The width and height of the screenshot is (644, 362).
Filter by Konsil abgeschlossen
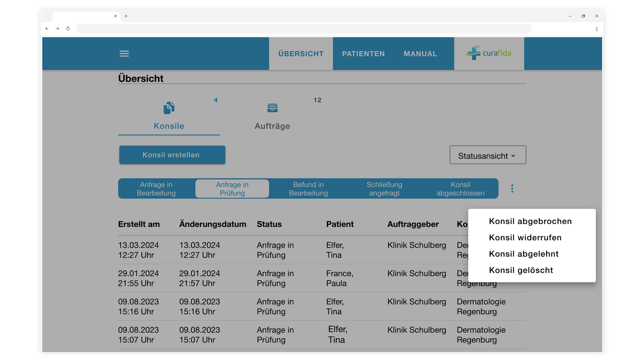tap(461, 189)
